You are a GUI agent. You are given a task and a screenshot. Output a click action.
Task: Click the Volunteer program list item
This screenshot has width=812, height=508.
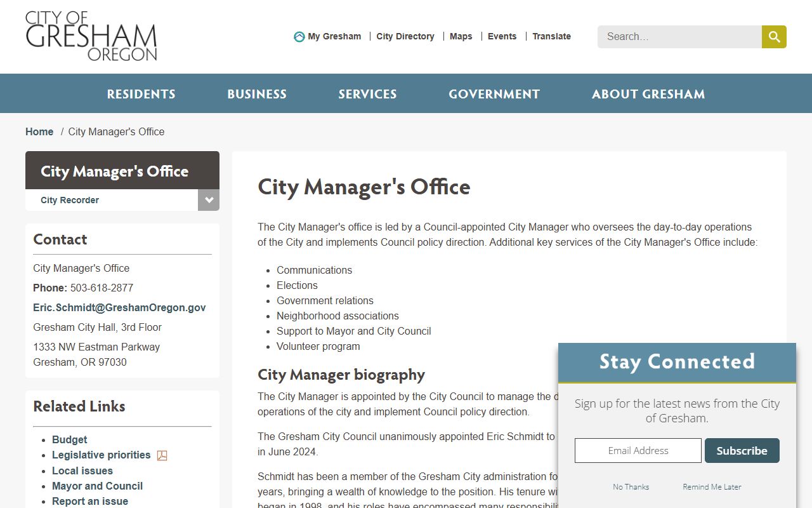tap(318, 346)
